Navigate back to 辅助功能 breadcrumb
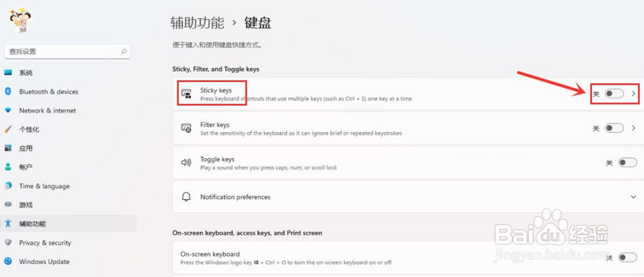The image size is (644, 277). point(197,22)
